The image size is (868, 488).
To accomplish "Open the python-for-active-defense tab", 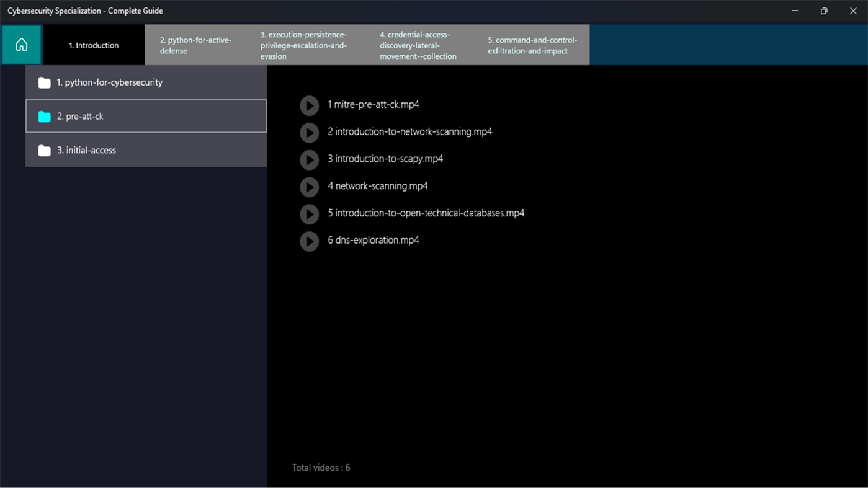I will click(195, 45).
